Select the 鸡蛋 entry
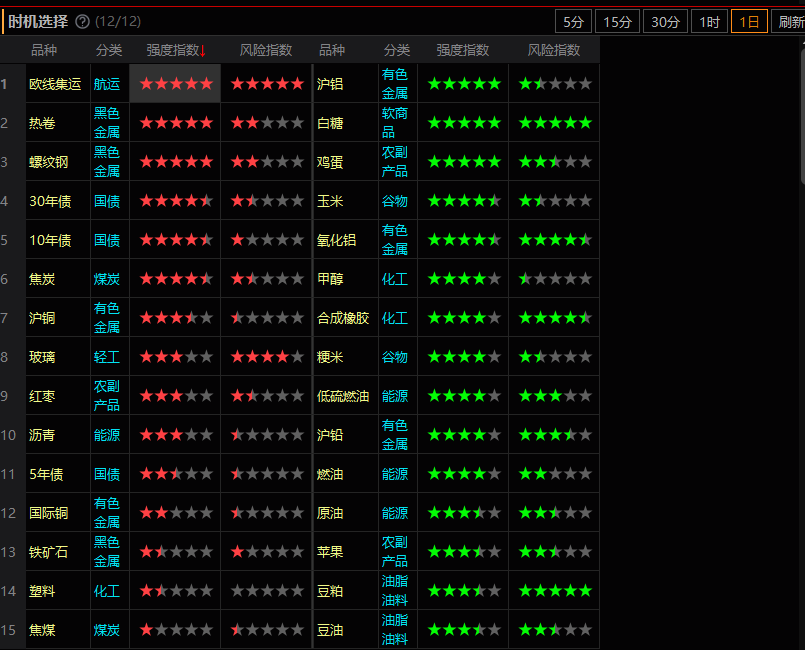 [x=330, y=162]
